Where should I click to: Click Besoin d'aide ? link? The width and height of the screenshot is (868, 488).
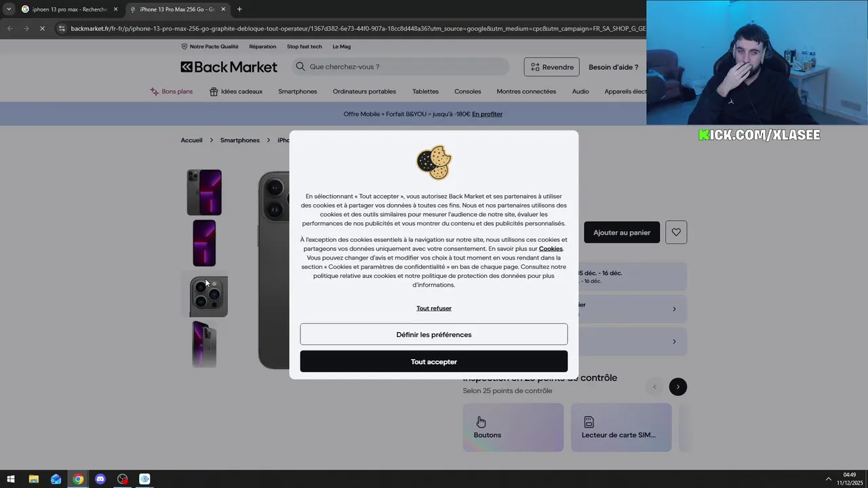coord(613,67)
